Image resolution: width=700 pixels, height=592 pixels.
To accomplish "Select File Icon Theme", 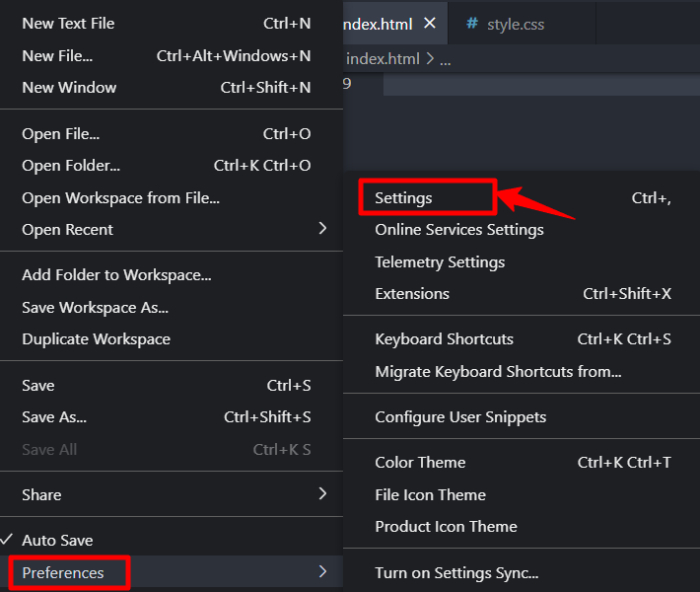I will click(430, 494).
